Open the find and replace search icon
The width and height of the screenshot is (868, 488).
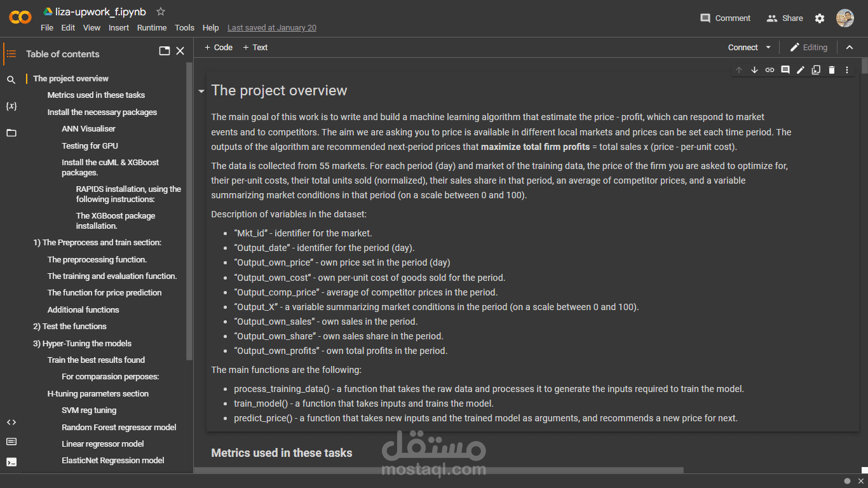point(11,80)
